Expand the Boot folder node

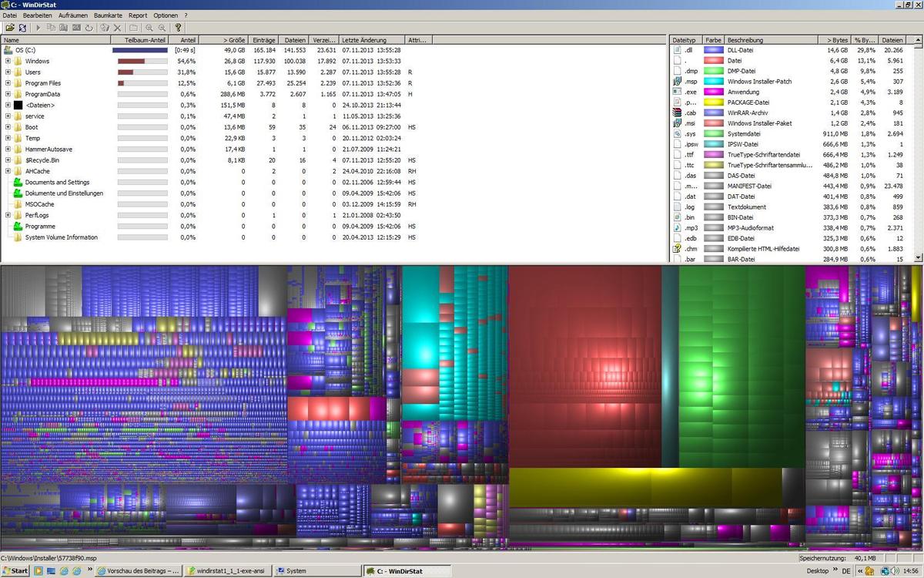pyautogui.click(x=8, y=127)
